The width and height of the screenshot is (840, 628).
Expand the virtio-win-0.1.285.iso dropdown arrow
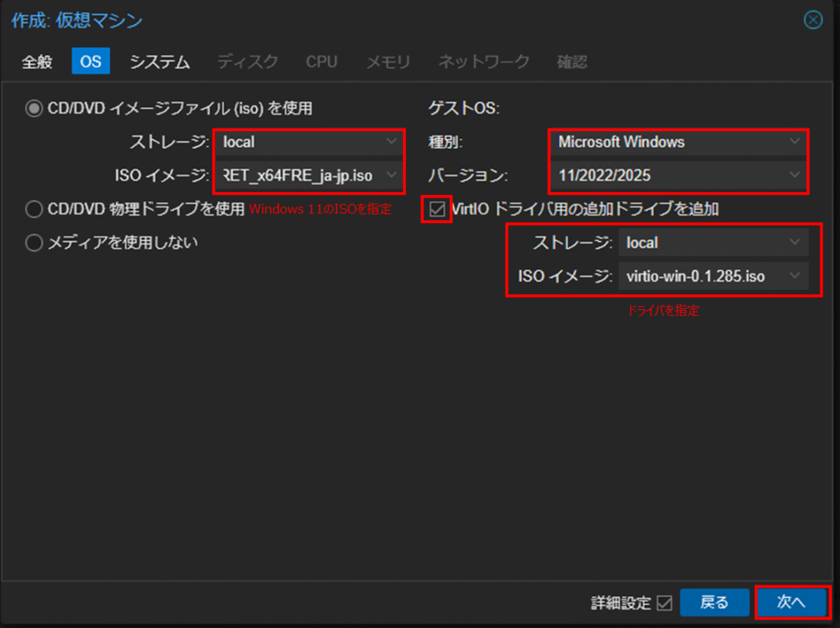point(795,276)
